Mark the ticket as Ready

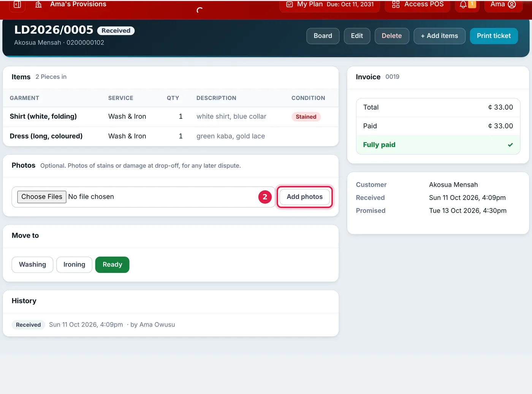pos(112,265)
